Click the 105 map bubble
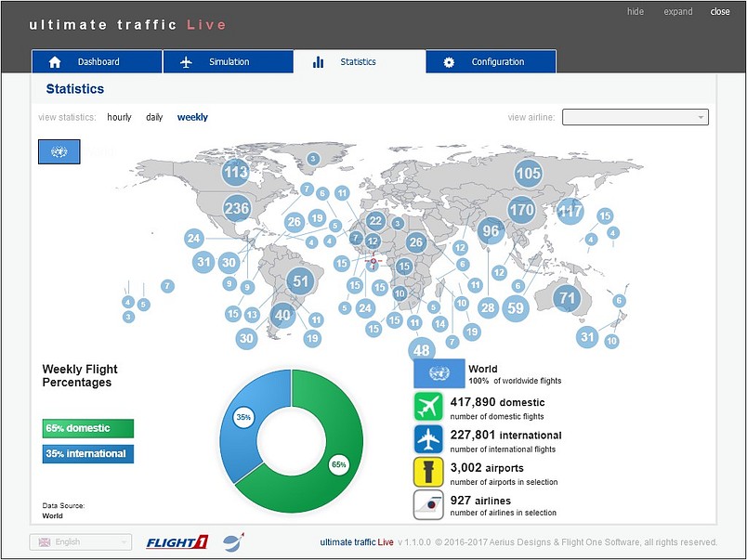Viewport: 747px width, 560px height. point(529,173)
